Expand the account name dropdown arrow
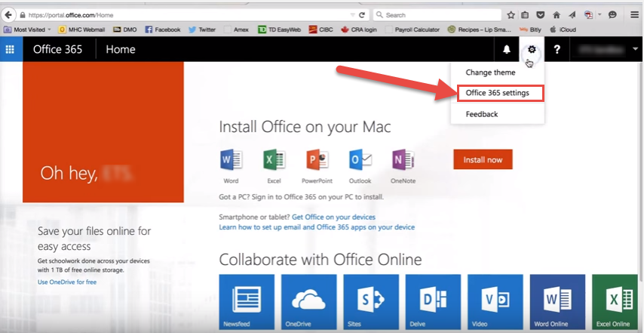This screenshot has height=333, width=644. tap(635, 49)
